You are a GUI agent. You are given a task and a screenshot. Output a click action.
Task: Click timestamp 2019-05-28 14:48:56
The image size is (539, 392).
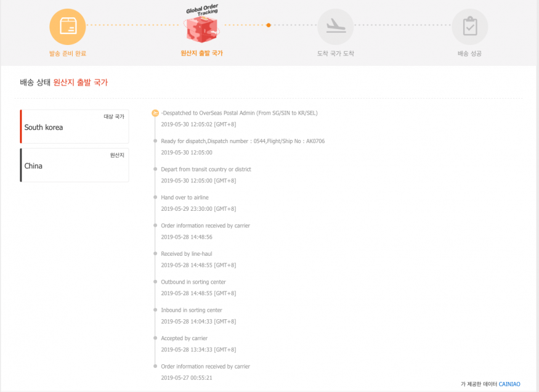pyautogui.click(x=187, y=237)
